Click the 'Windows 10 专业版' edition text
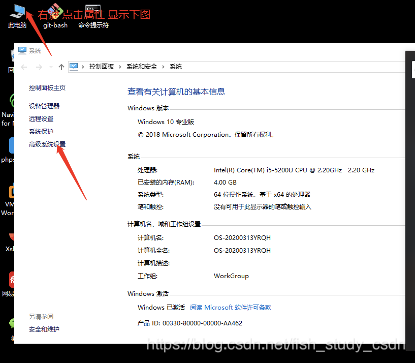Screen dimensions: 415x363 click(x=166, y=122)
